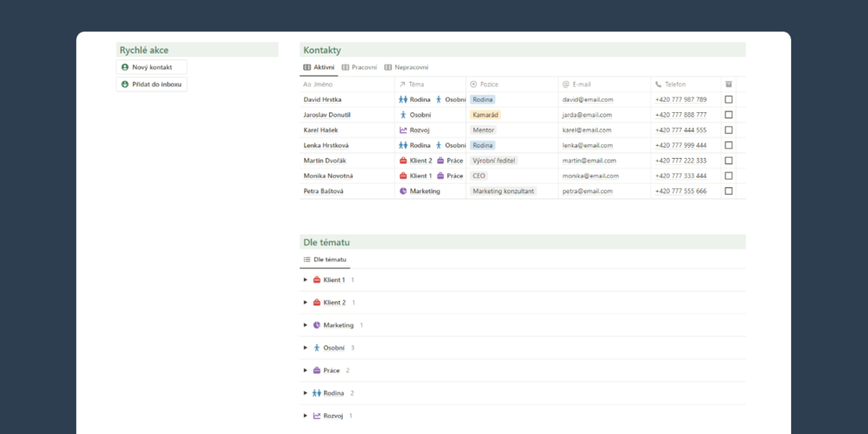Click Osobní icon in Jaroslav Donutil row
868x434 pixels.
click(x=403, y=115)
